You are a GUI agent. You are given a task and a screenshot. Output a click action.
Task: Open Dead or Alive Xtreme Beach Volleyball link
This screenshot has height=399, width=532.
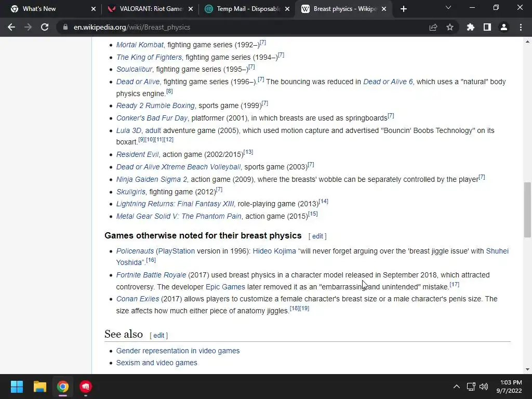coord(179,167)
